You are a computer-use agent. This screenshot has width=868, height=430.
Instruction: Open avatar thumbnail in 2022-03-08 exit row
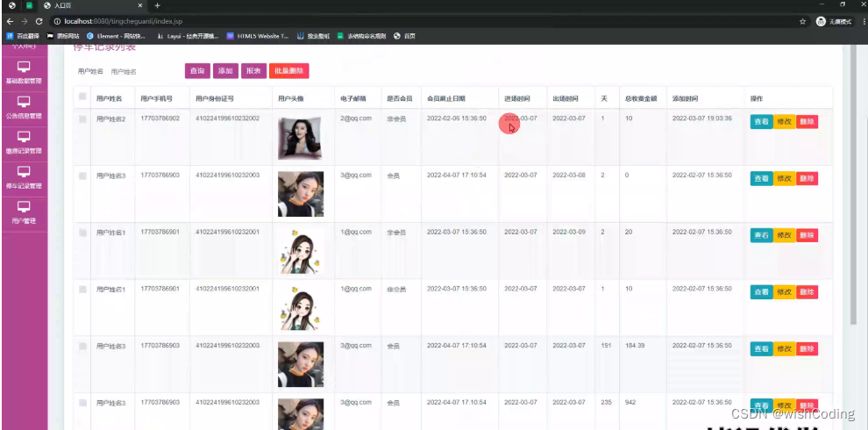pos(301,194)
